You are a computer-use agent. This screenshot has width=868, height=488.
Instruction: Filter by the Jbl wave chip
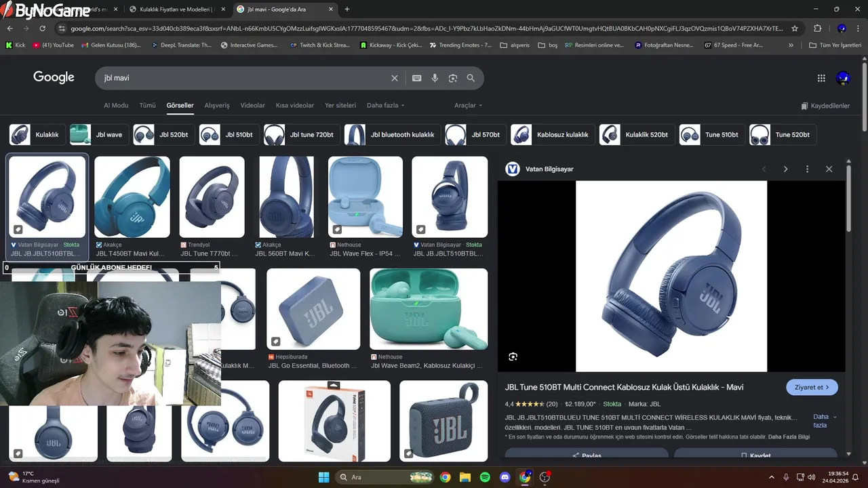click(100, 135)
